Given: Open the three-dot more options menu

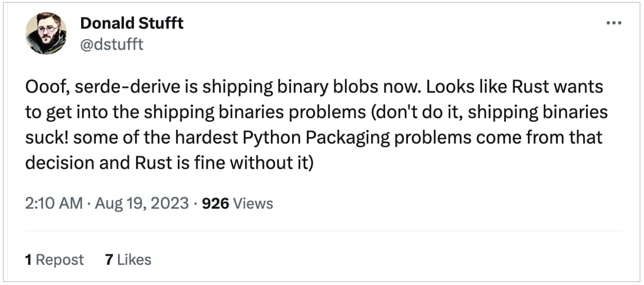Looking at the screenshot, I should 613,23.
